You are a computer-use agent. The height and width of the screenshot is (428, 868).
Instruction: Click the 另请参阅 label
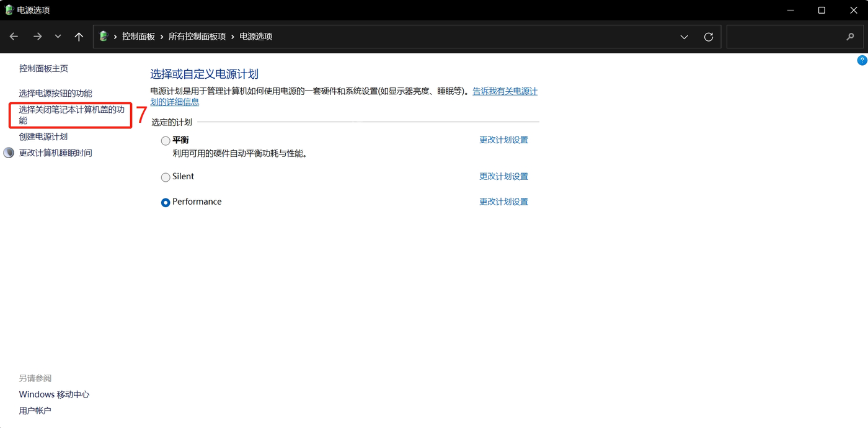pos(35,378)
